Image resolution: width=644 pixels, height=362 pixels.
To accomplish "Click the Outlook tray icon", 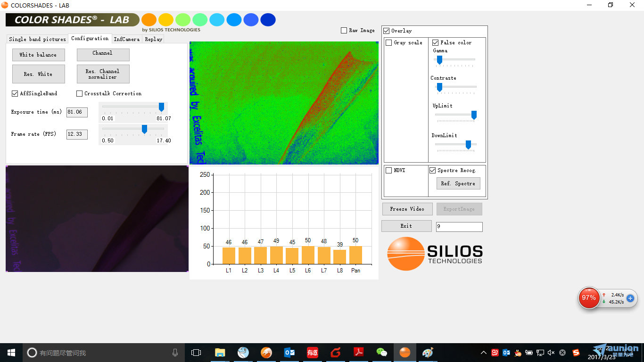I will coord(506,353).
